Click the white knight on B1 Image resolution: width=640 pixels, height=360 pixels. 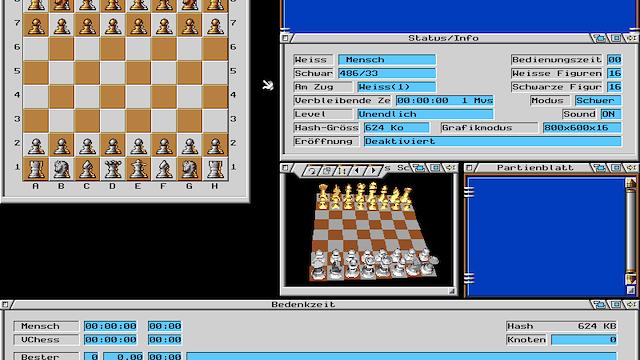(x=62, y=169)
